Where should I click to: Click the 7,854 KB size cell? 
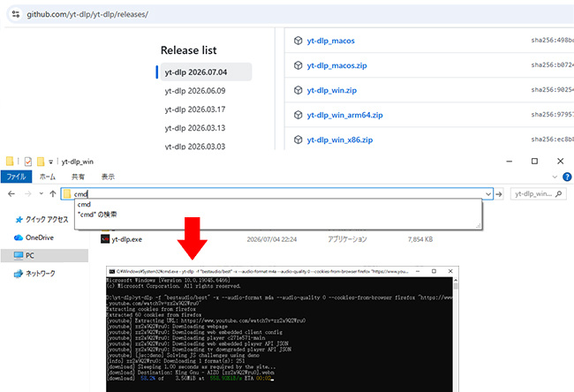[x=420, y=239]
